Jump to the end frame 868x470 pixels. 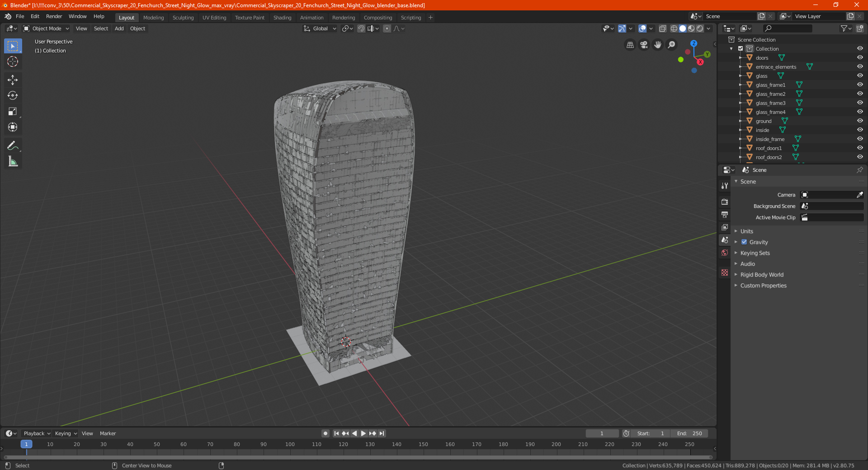[x=382, y=433]
